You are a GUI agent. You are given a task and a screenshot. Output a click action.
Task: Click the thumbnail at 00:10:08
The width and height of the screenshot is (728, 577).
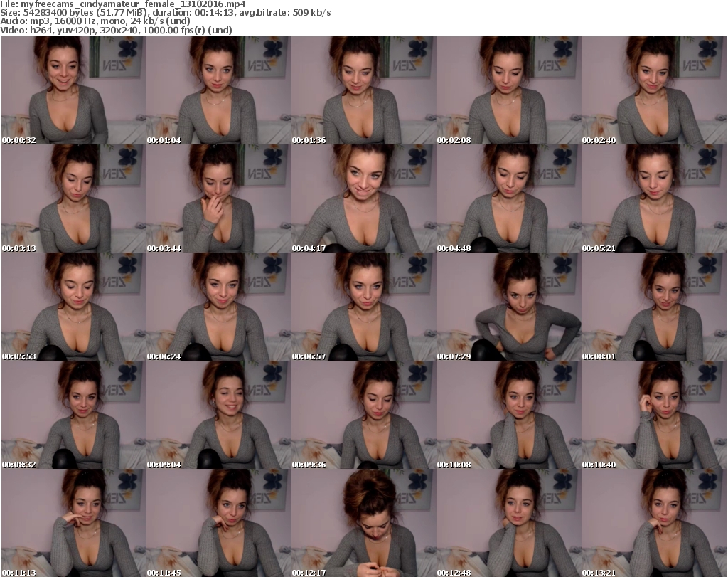508,415
